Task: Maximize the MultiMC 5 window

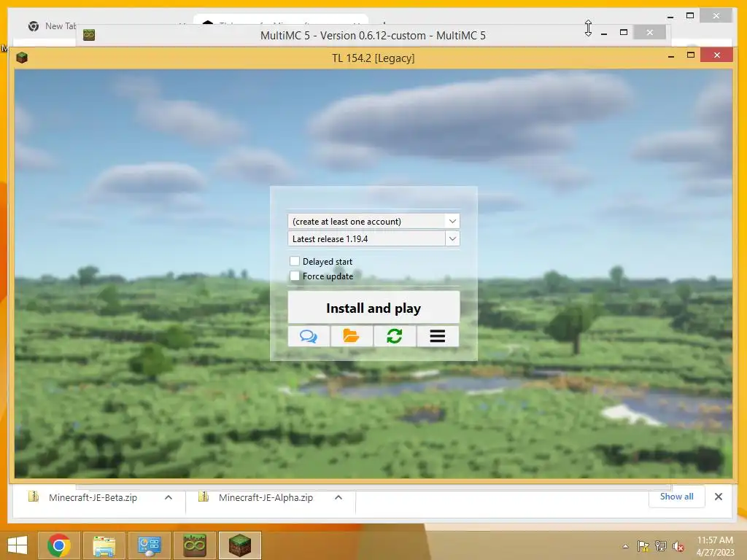Action: [624, 32]
